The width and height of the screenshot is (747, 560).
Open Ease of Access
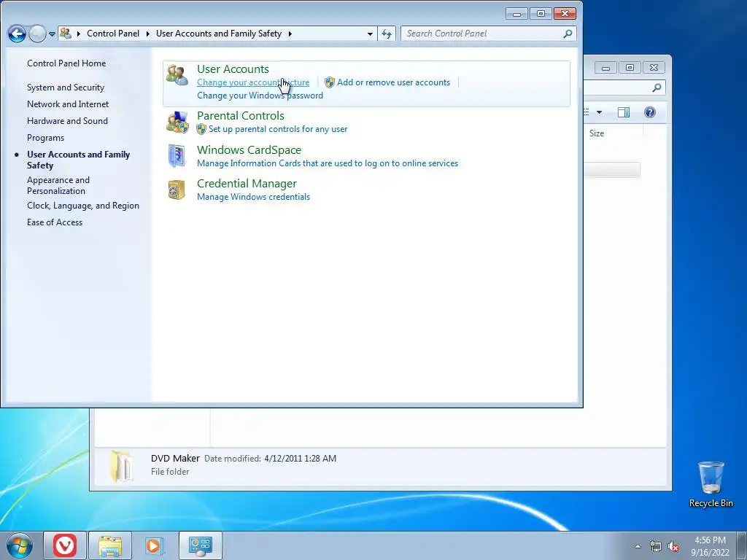pos(54,222)
